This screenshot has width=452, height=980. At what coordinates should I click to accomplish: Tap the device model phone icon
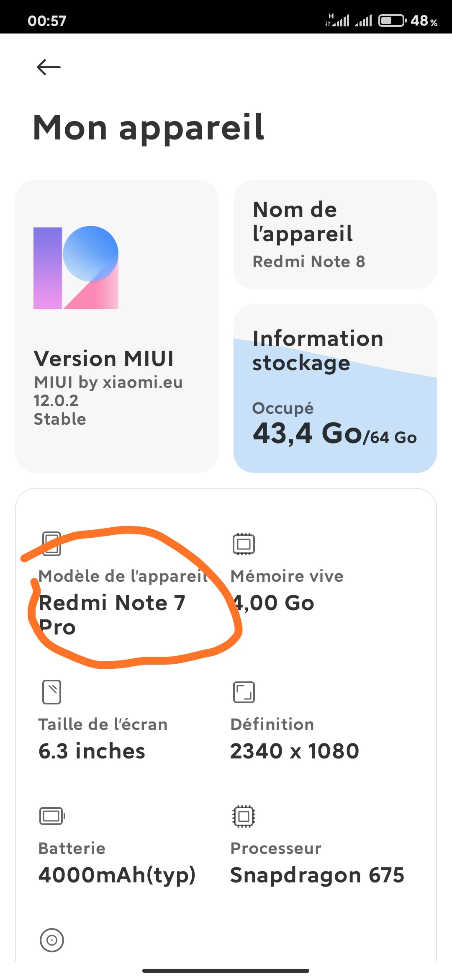[x=52, y=544]
